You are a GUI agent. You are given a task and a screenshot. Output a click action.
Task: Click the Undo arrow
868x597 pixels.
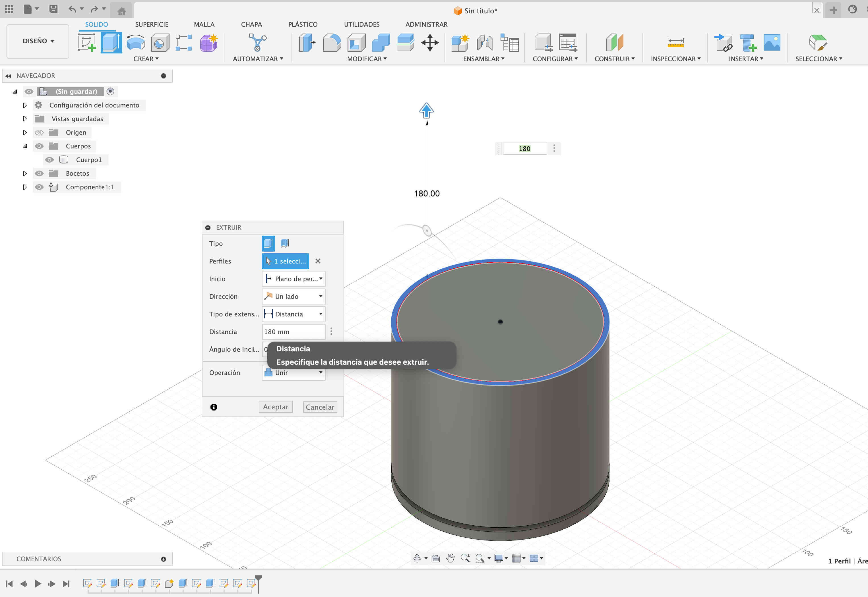(72, 9)
